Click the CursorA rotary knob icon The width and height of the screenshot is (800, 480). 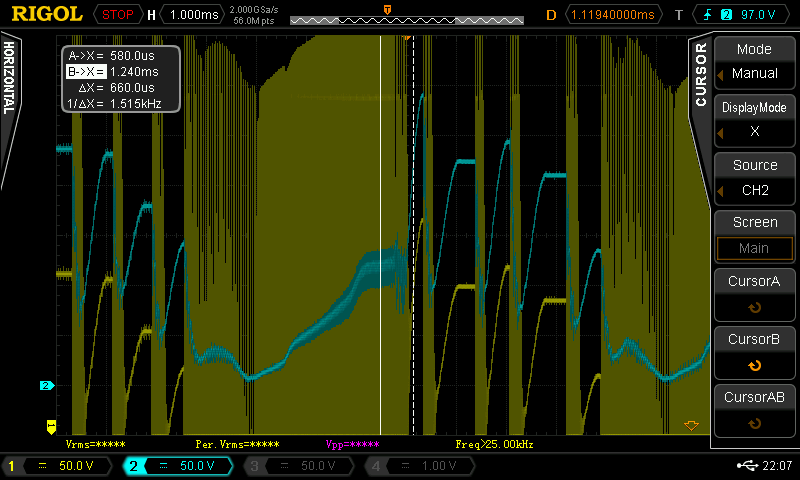755,308
